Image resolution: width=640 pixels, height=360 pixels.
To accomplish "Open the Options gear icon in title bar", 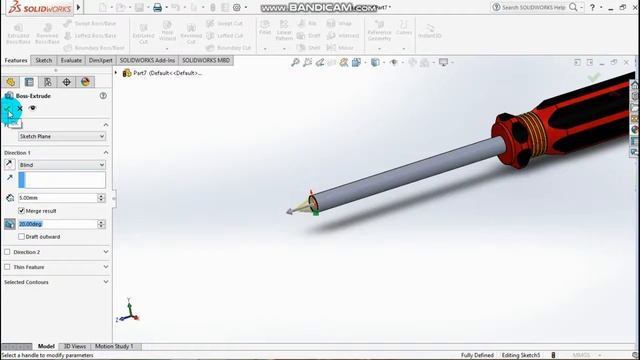I will 237,7.
